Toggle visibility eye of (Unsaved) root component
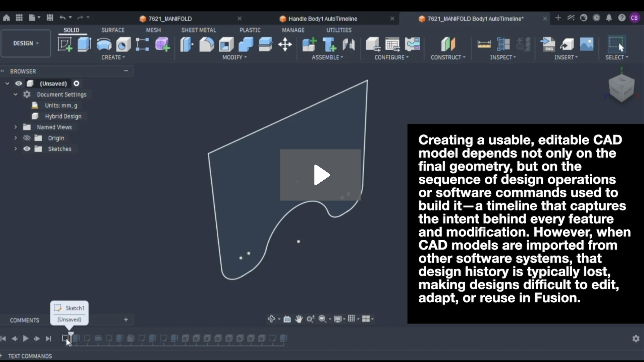The image size is (644, 362). 19,83
